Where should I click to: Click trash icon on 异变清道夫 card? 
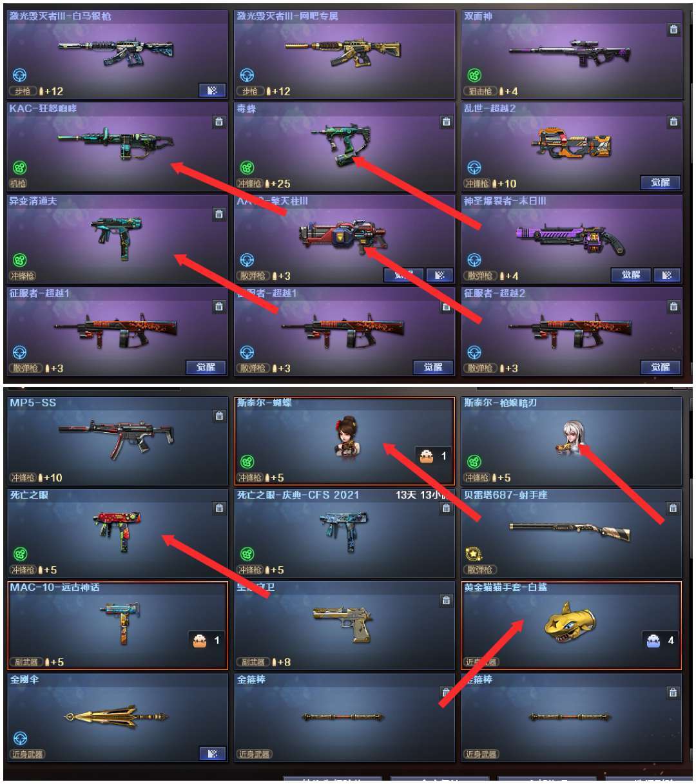[219, 214]
